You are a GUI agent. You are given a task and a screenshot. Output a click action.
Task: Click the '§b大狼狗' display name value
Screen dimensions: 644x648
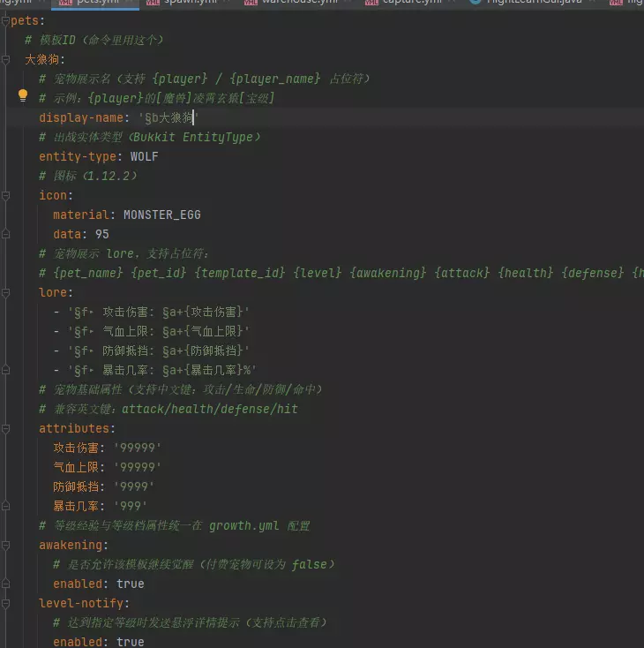coord(168,117)
